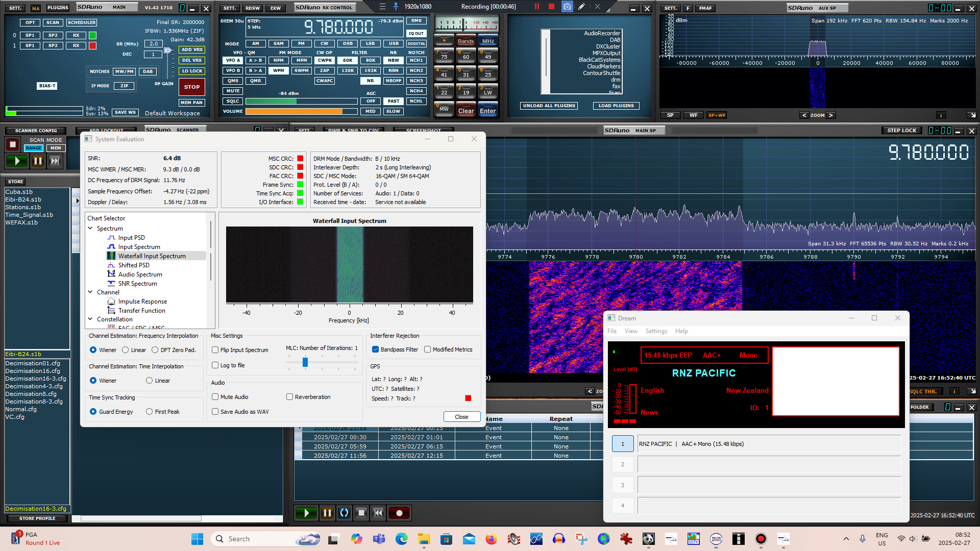Select Linear frequency interpolation radio
980x551 pixels.
126,350
